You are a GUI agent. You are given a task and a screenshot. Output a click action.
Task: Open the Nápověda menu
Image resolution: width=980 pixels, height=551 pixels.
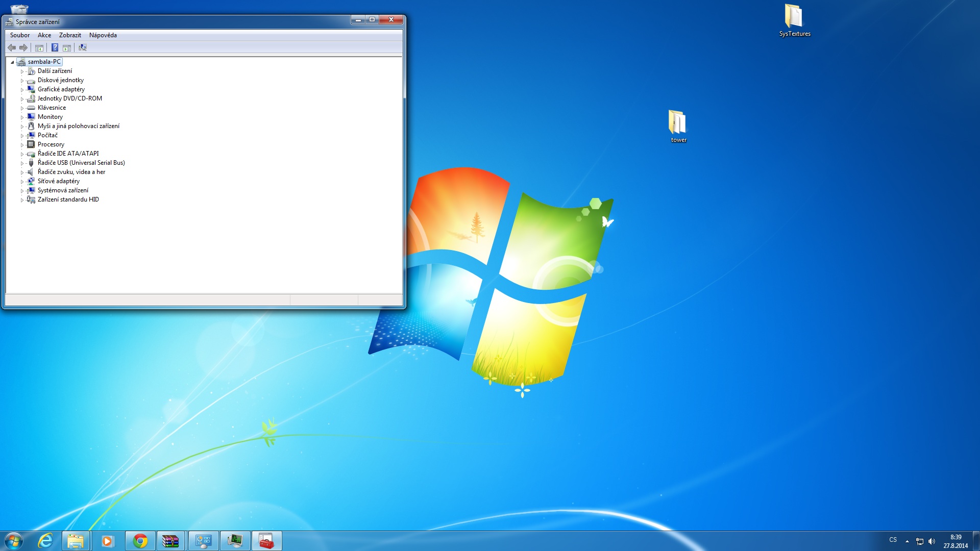(103, 35)
